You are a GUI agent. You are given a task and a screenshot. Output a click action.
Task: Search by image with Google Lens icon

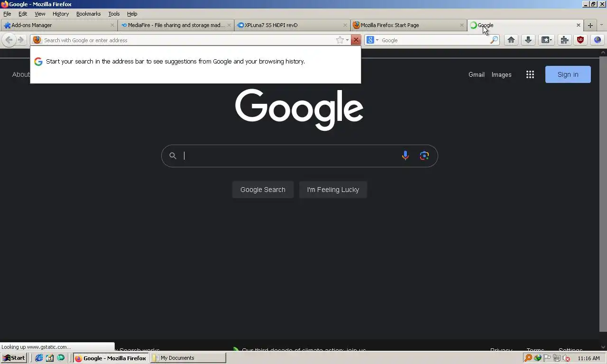[424, 155]
